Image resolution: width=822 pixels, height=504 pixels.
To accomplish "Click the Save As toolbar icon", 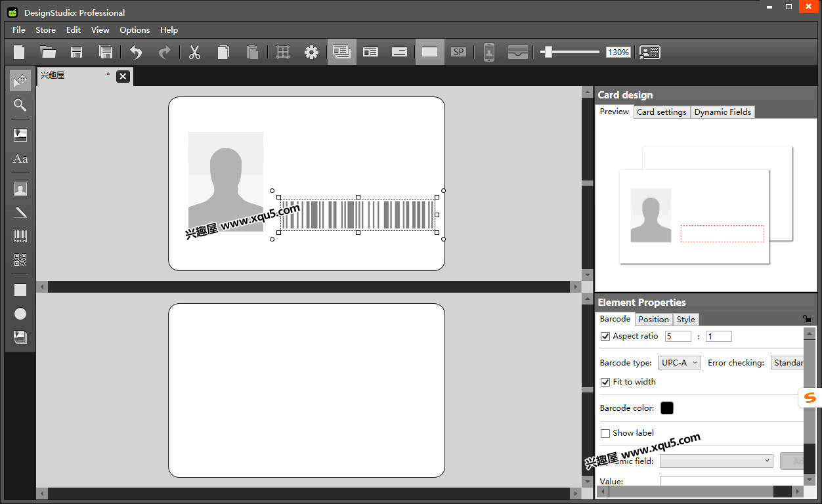I will click(x=105, y=52).
